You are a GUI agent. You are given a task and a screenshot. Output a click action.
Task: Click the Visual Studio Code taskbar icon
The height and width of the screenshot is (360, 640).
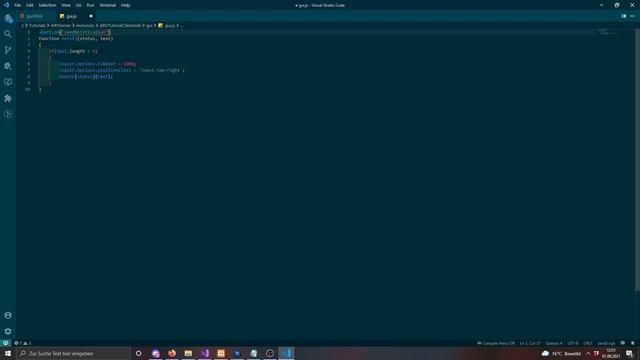point(286,353)
